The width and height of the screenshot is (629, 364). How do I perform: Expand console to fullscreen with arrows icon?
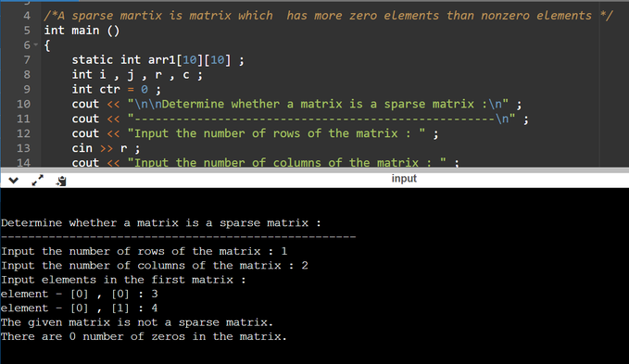tap(38, 181)
